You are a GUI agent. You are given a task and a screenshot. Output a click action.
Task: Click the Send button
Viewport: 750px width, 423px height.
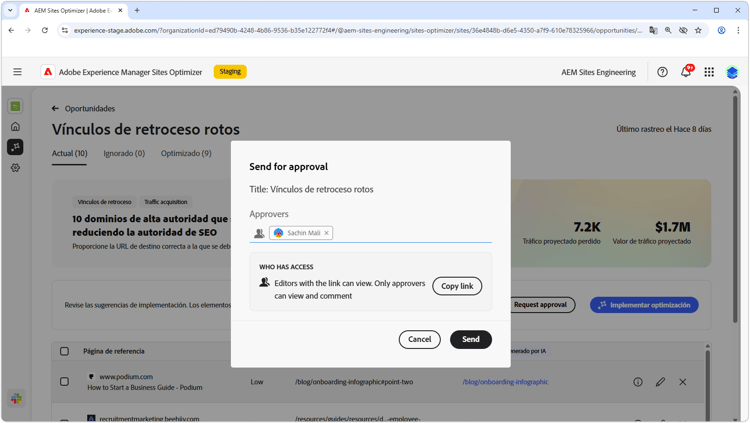(471, 339)
